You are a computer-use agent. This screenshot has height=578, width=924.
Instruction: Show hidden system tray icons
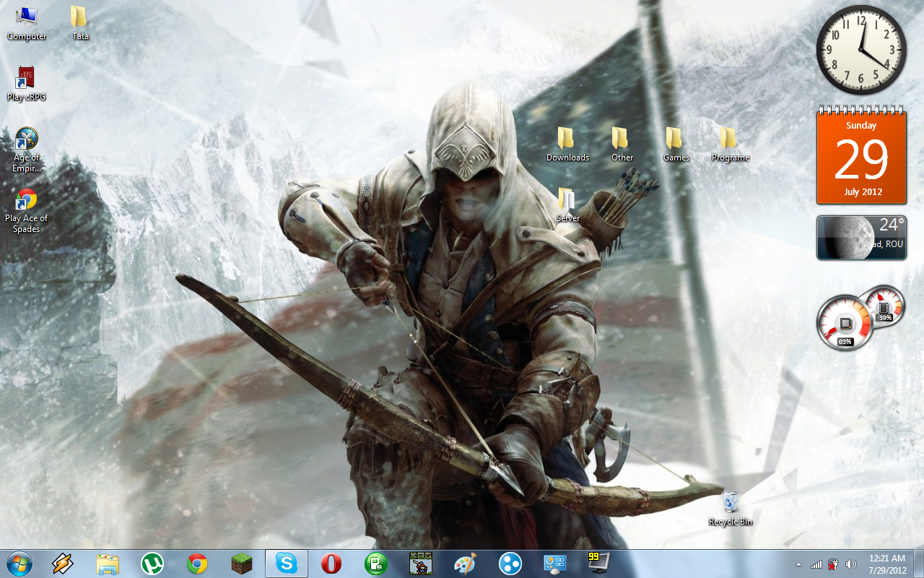798,564
